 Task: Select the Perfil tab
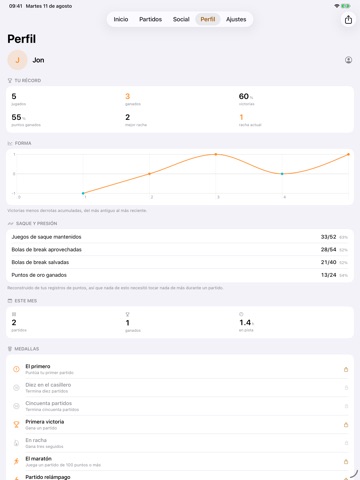pyautogui.click(x=208, y=19)
